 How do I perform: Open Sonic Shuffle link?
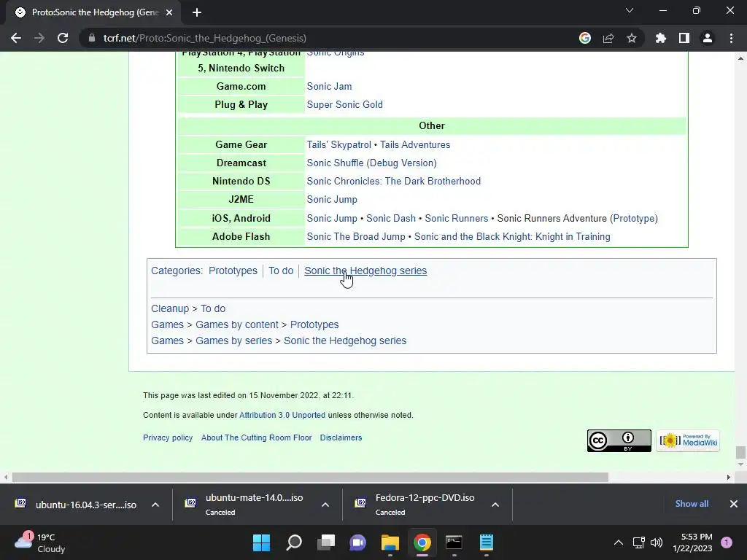point(335,163)
